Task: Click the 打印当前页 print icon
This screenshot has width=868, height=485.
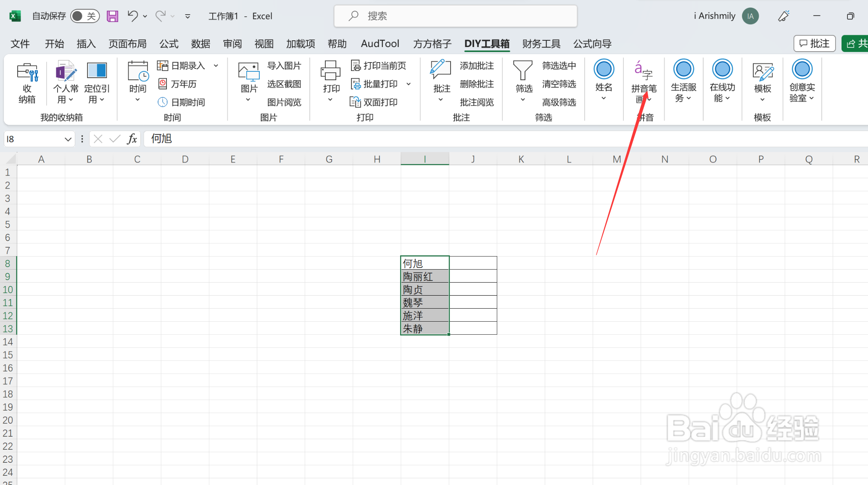Action: click(356, 66)
